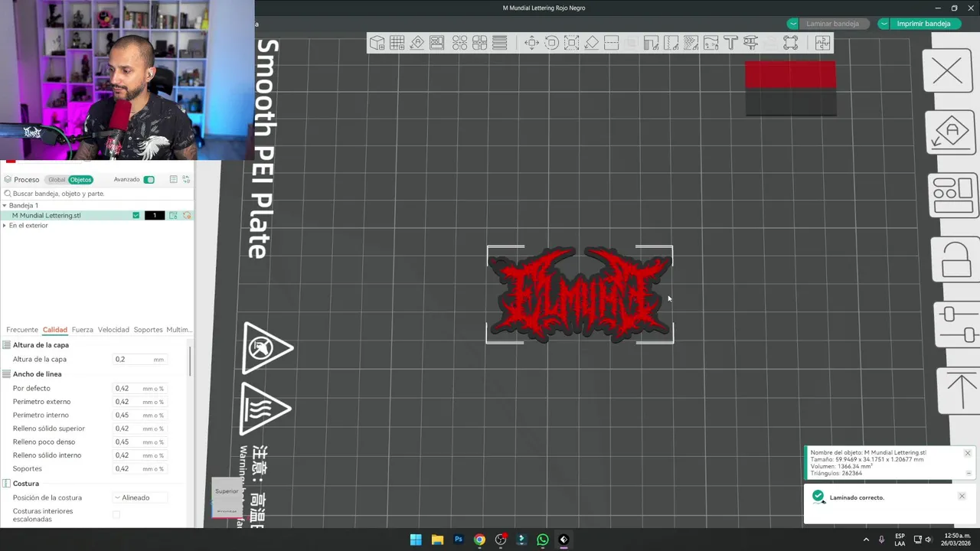
Task: Click the plate auto-orient icon
Action: pyautogui.click(x=951, y=132)
